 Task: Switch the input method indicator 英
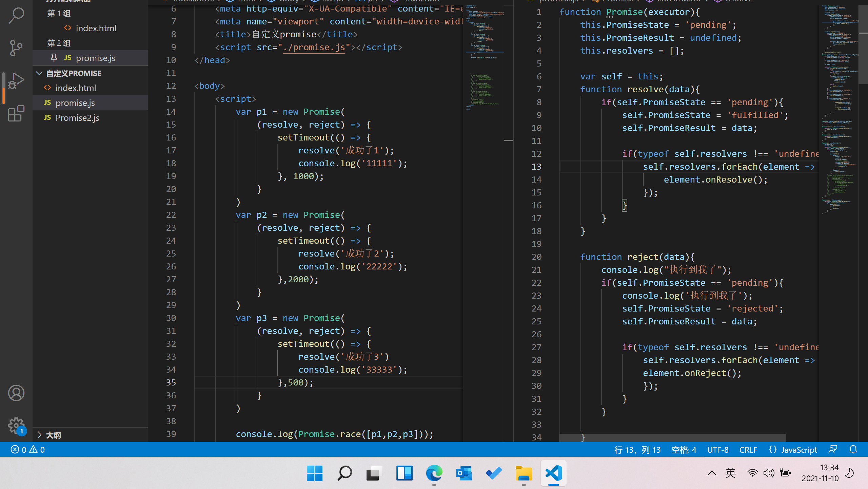point(731,473)
